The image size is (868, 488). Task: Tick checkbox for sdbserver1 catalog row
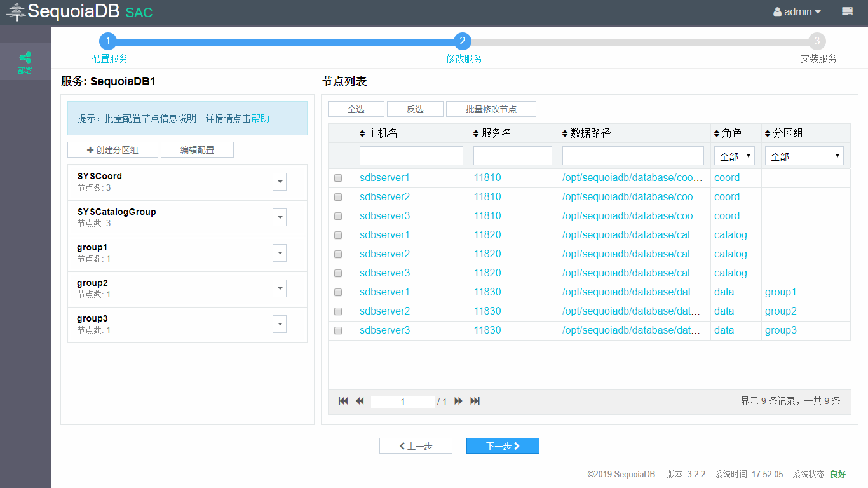(338, 235)
